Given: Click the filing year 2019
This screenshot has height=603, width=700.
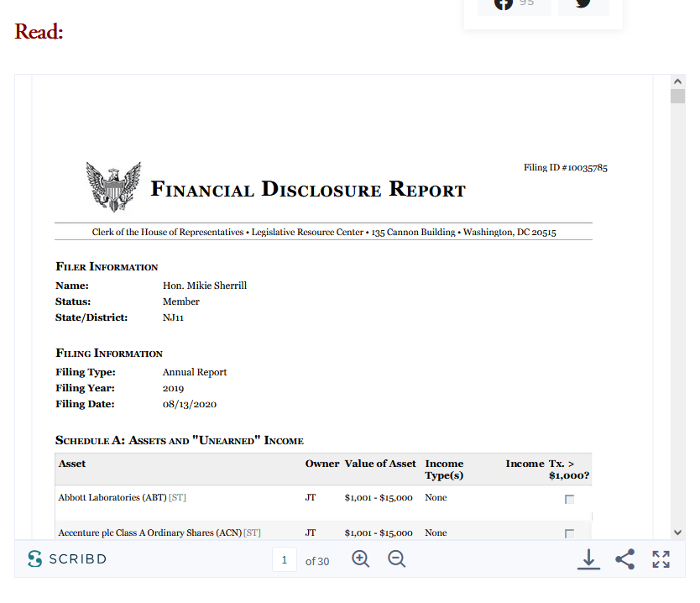Looking at the screenshot, I should (x=173, y=388).
